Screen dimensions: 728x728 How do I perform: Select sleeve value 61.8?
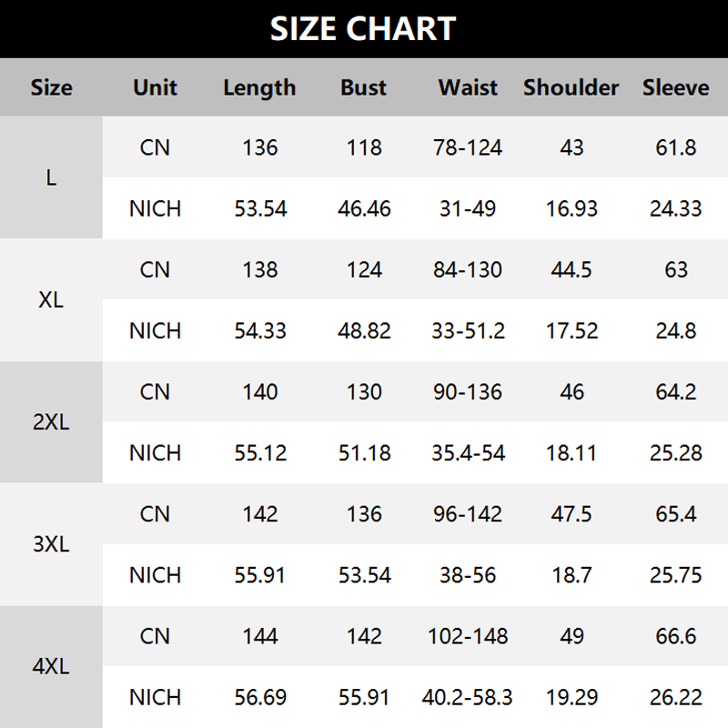pyautogui.click(x=675, y=147)
